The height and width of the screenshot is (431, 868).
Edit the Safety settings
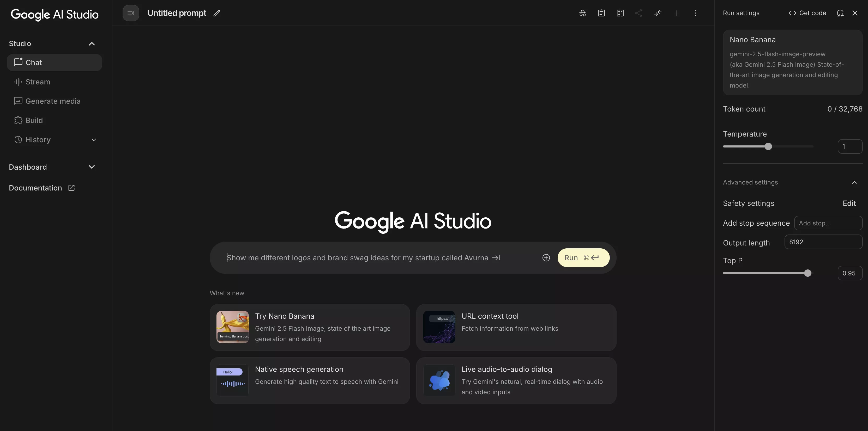[x=849, y=203]
